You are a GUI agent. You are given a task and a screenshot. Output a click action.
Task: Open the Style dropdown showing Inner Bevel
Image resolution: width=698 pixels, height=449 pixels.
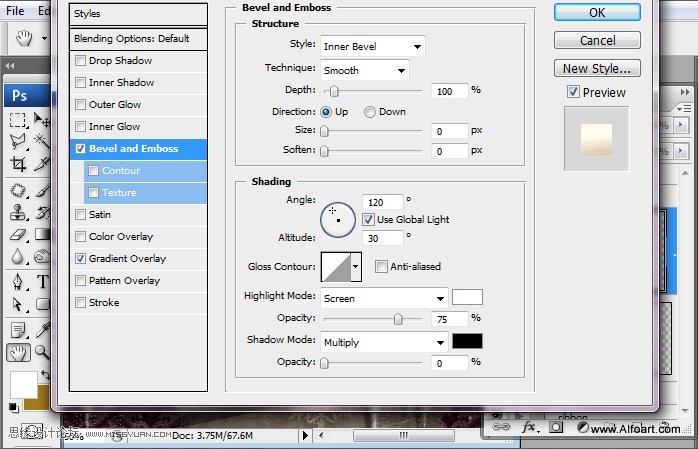pyautogui.click(x=372, y=46)
